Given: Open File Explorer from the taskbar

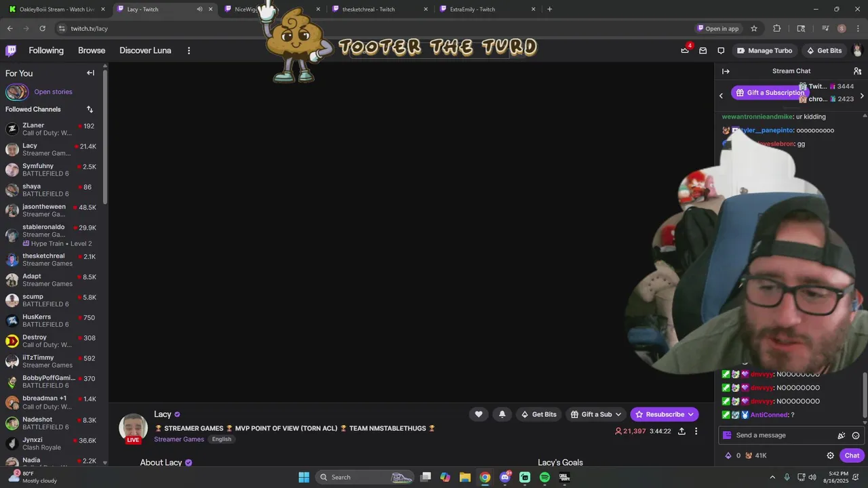Looking at the screenshot, I should [465, 477].
